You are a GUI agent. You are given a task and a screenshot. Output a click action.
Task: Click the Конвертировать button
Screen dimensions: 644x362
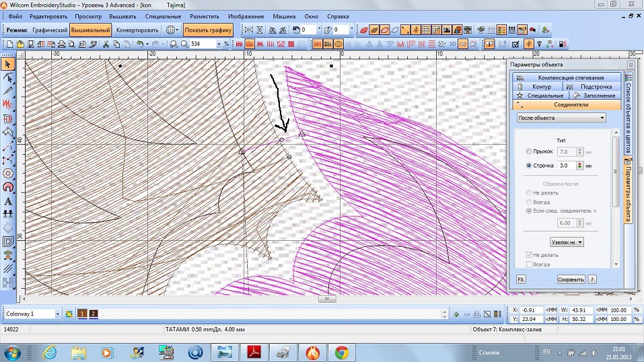pos(137,30)
